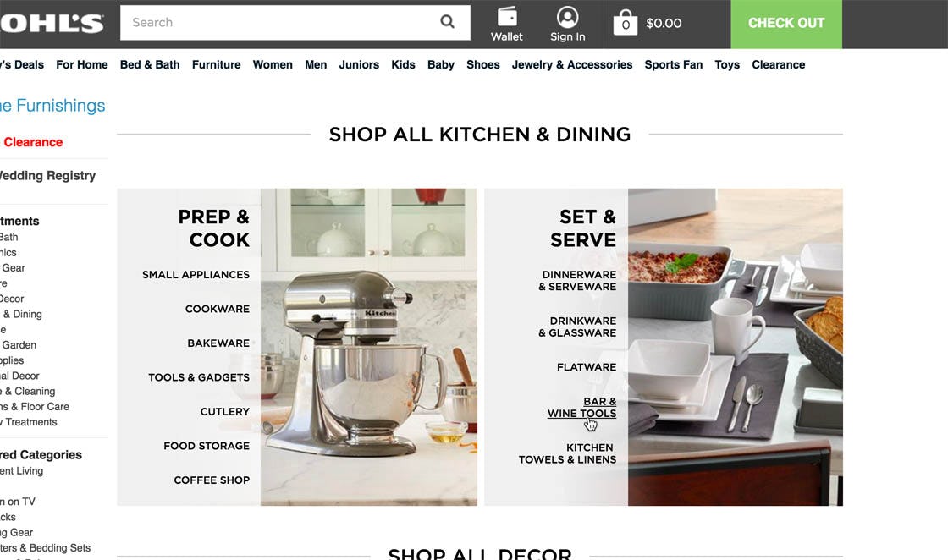The height and width of the screenshot is (560, 948).
Task: Open the shopping bag cart icon
Action: click(626, 23)
